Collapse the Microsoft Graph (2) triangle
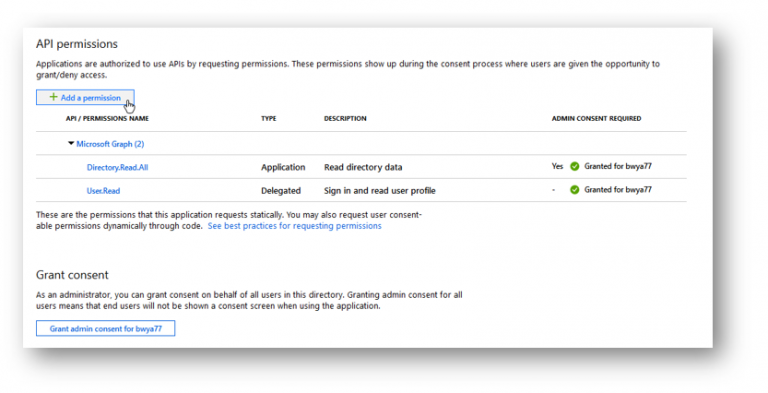The width and height of the screenshot is (768, 393). tap(71, 144)
